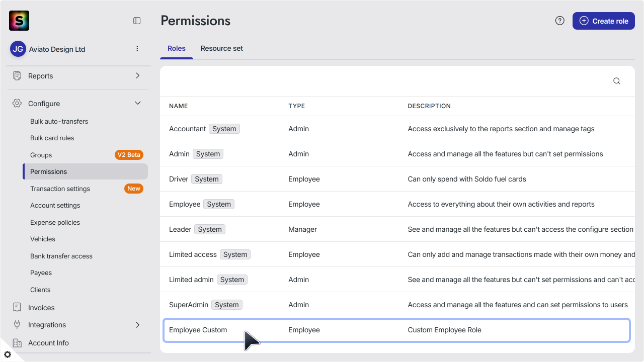This screenshot has width=644, height=362.
Task: Expand the Reports chevron
Action: click(138, 75)
